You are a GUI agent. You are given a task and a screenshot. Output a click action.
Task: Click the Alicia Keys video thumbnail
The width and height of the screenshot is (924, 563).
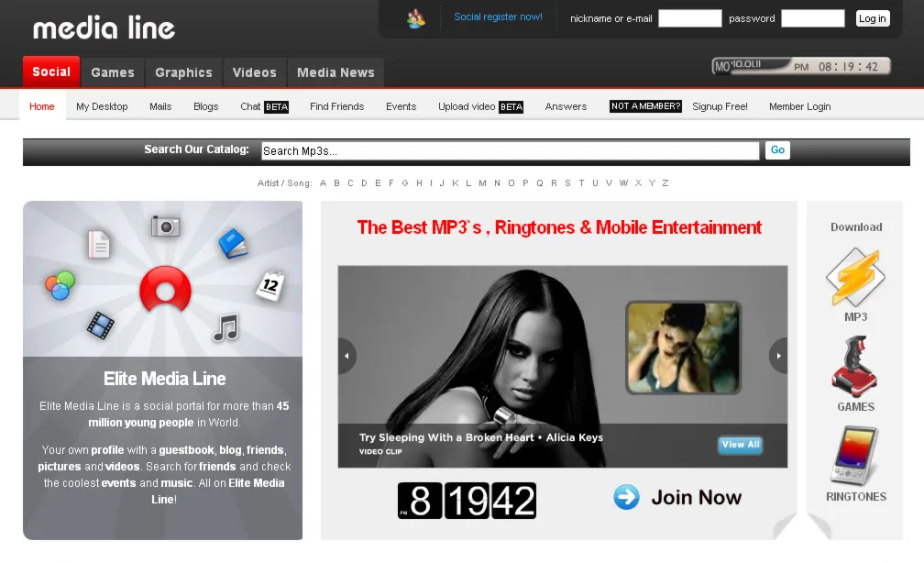(x=683, y=348)
